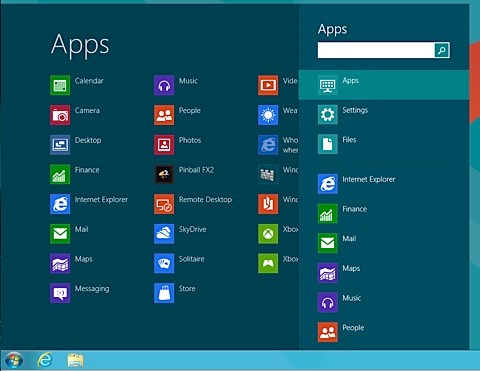
Task: Launch the Weather app icon
Action: [x=268, y=115]
